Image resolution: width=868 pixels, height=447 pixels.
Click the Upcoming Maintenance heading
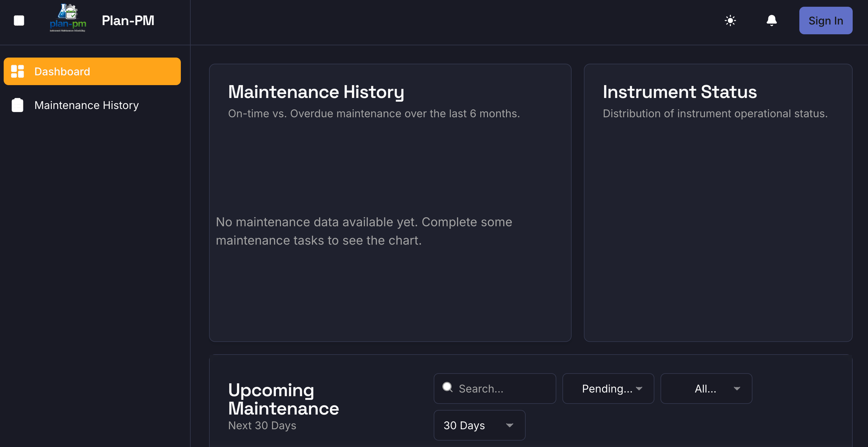coord(283,399)
